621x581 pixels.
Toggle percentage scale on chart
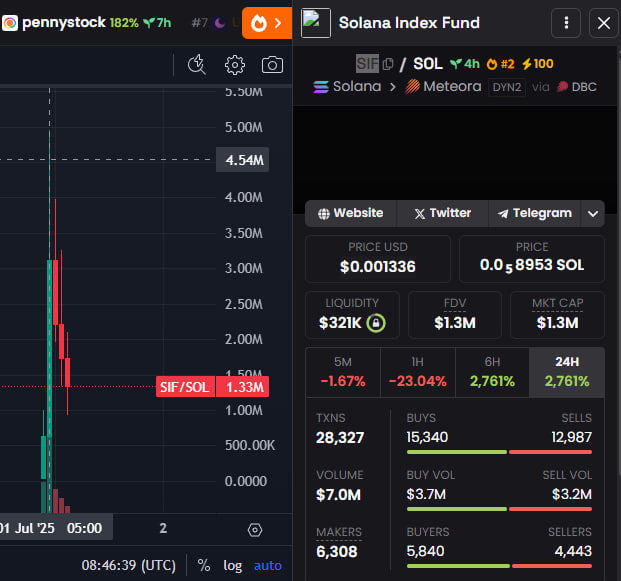click(x=204, y=565)
